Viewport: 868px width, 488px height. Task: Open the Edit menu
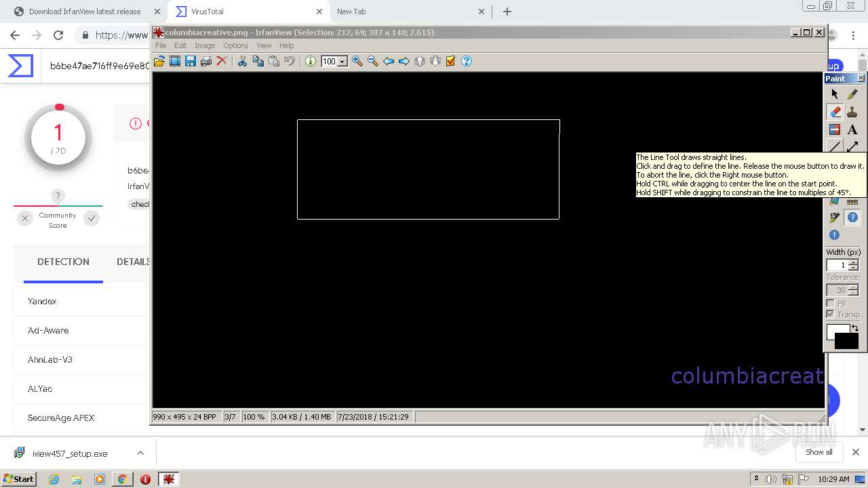pyautogui.click(x=180, y=45)
